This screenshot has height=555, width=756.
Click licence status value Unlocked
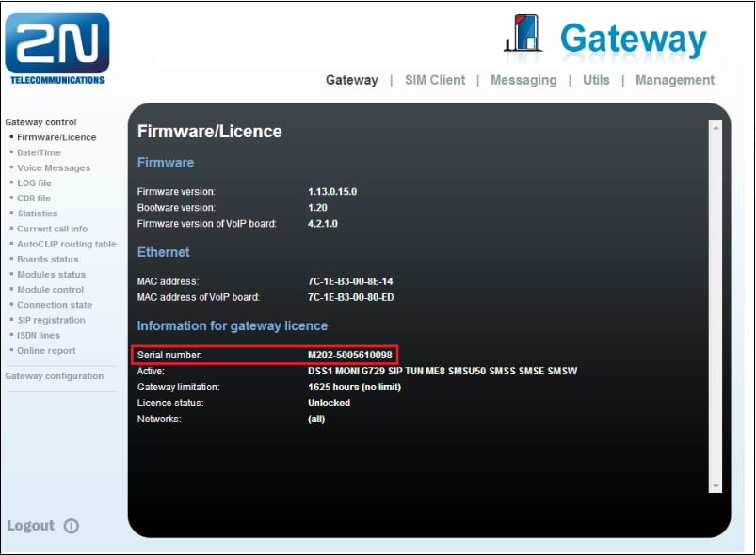(329, 403)
